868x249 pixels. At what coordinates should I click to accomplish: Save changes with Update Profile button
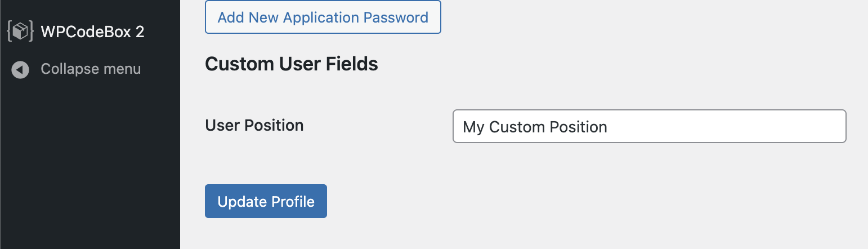pos(266,201)
